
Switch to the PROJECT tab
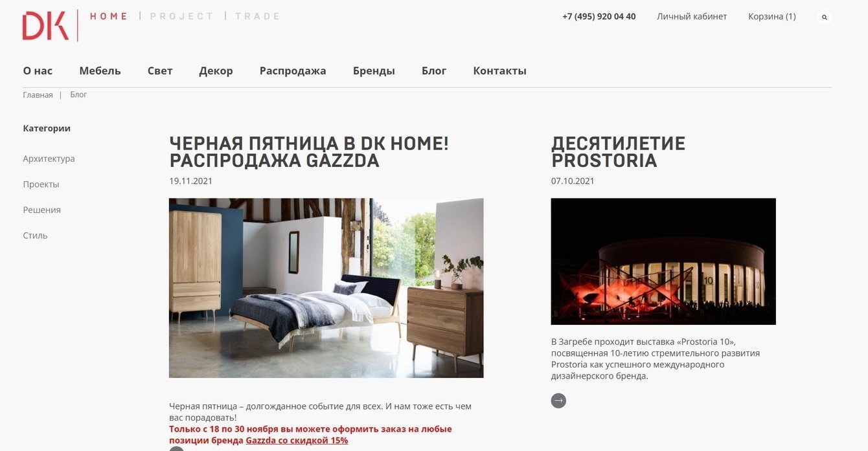pos(181,16)
